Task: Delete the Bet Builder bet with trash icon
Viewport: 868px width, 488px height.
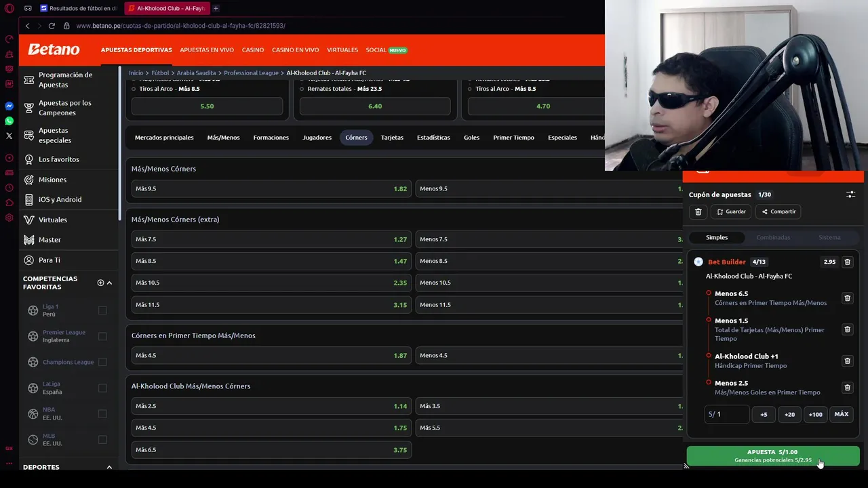Action: pyautogui.click(x=847, y=262)
